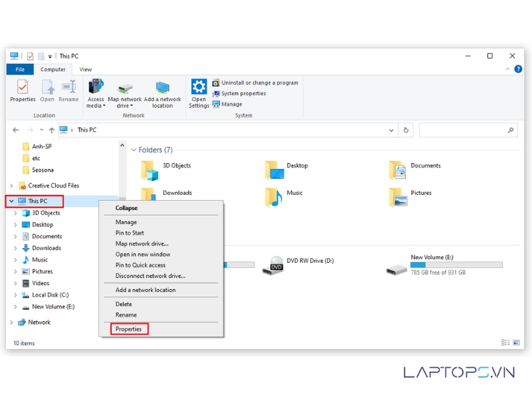Select New Volume (E:) in navigation tree
The width and height of the screenshot is (532, 399).
[x=53, y=307]
